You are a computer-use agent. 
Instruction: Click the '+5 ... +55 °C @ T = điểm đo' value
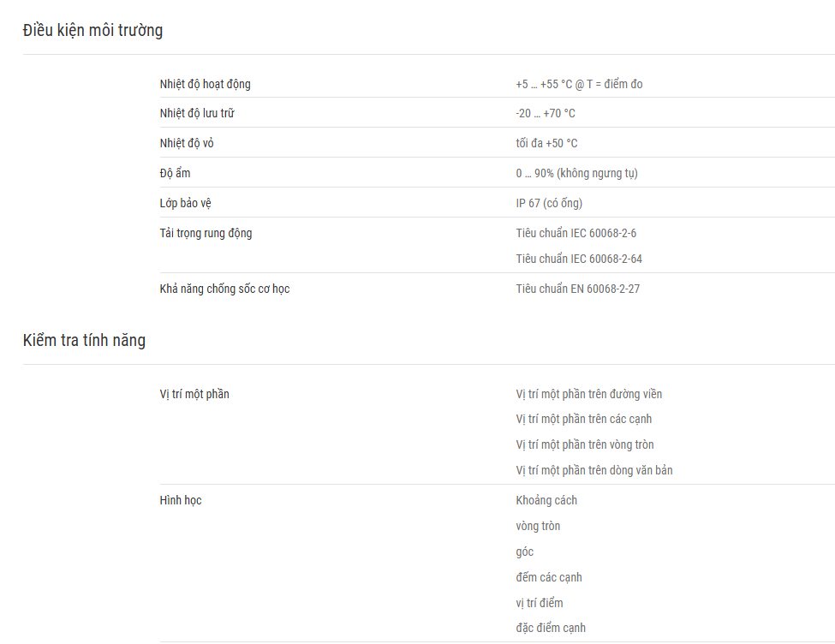(x=579, y=84)
